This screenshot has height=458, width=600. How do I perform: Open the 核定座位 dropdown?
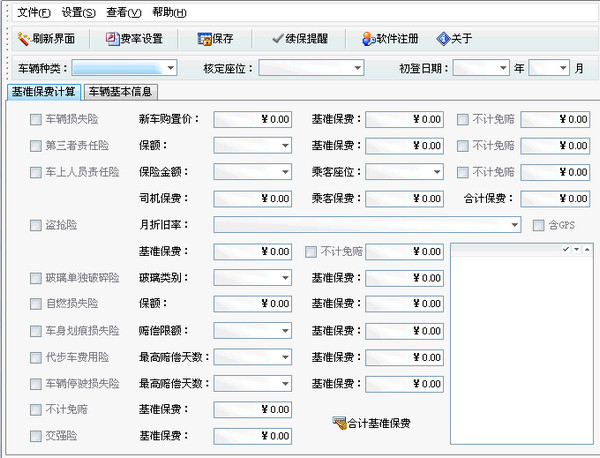[357, 69]
